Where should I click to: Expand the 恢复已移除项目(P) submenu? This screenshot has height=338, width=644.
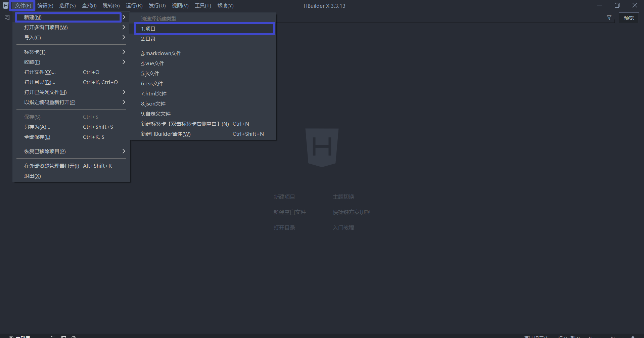click(x=71, y=152)
